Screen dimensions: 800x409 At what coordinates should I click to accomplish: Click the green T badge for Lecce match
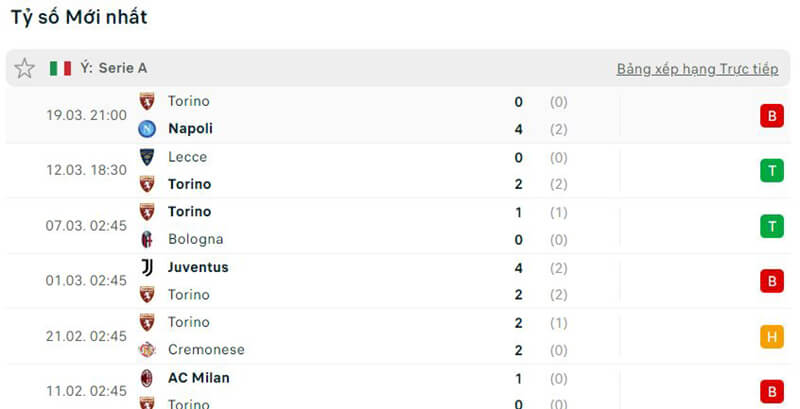(x=771, y=171)
